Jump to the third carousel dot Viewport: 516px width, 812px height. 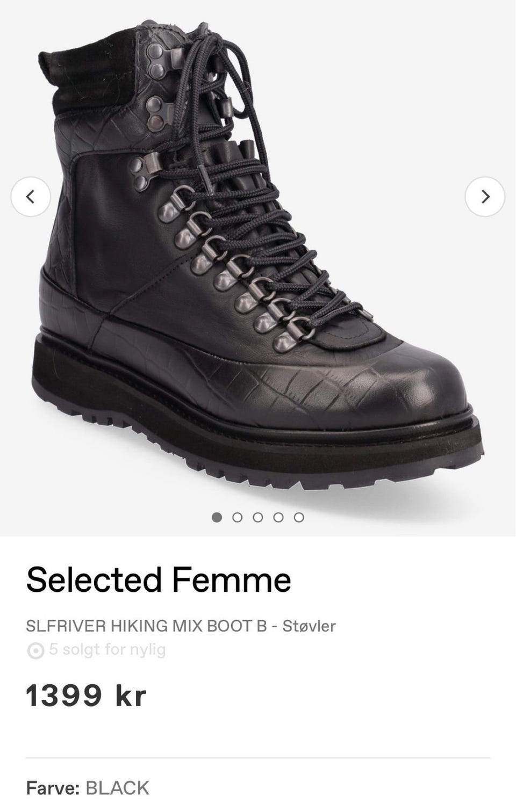[257, 517]
